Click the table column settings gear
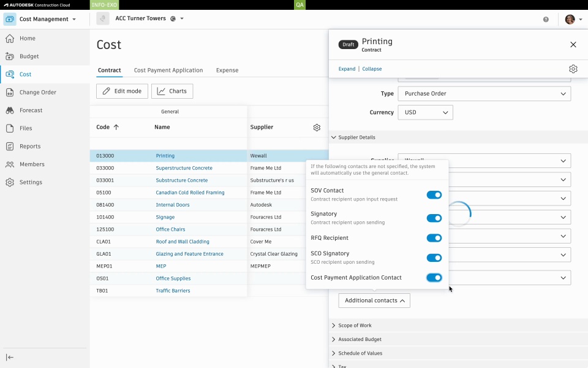The height and width of the screenshot is (368, 588). (x=317, y=128)
